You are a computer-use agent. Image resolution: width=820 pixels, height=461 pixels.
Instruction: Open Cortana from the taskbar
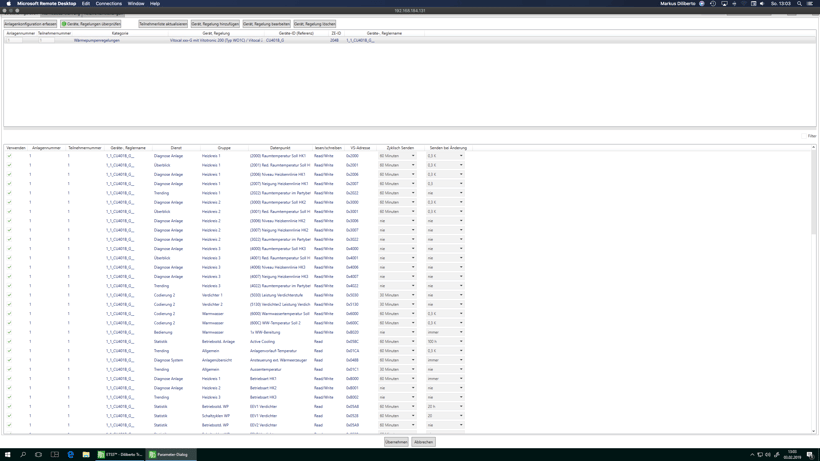(38, 455)
